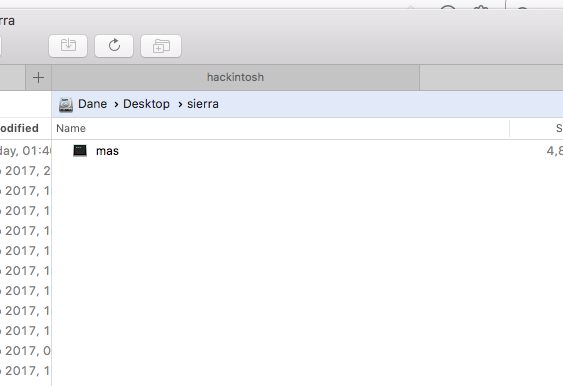Go to Desktop in the path bar
This screenshot has width=563, height=386.
click(146, 104)
